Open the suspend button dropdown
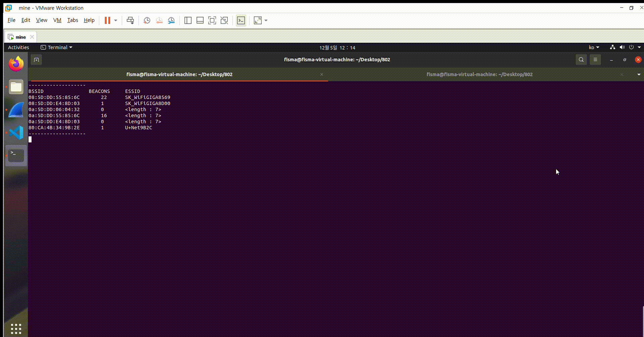The width and height of the screenshot is (644, 337). [115, 20]
